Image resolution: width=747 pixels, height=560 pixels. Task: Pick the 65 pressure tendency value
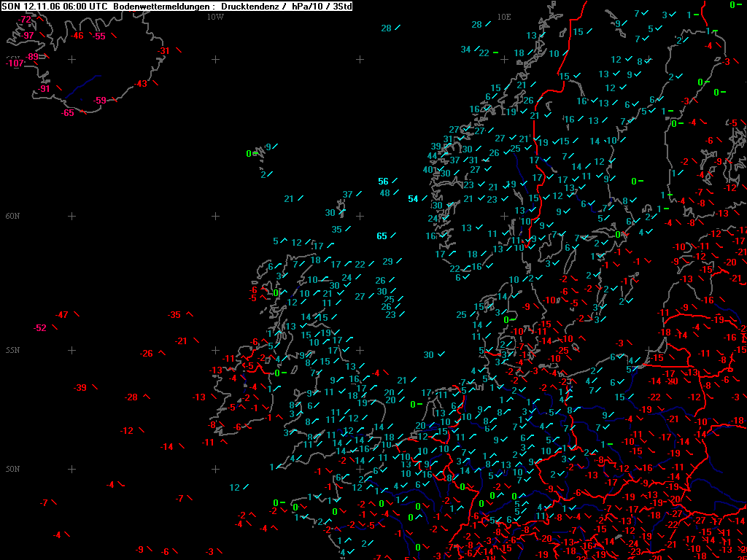[x=382, y=236]
